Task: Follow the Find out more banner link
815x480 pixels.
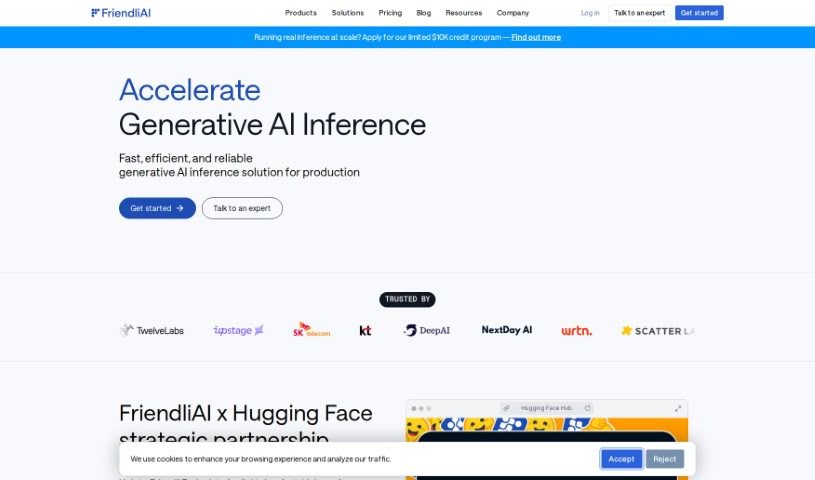Action: [x=536, y=37]
